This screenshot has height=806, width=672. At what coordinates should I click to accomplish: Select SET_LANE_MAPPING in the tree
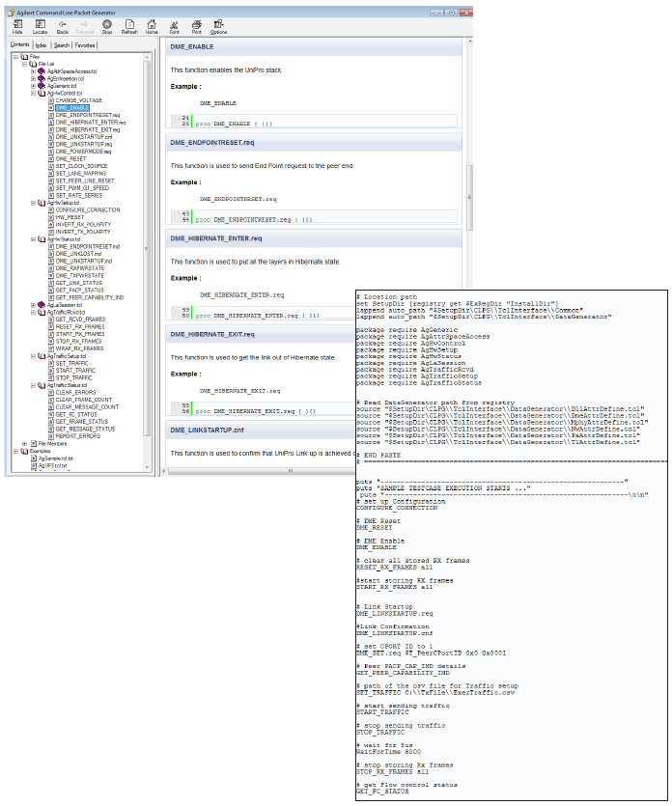81,174
